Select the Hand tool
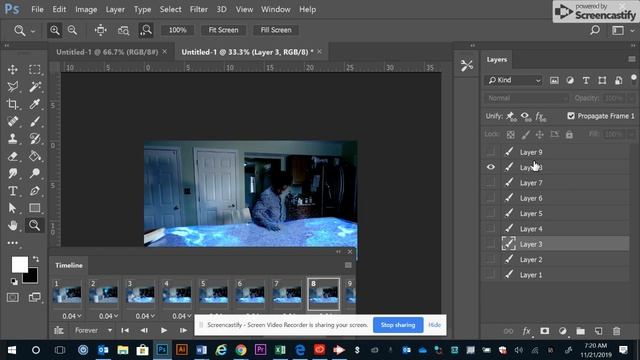This screenshot has height=360, width=640. click(x=13, y=225)
